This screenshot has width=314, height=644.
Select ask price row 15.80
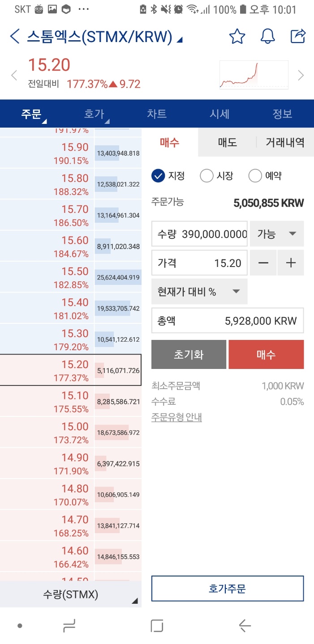tap(71, 184)
